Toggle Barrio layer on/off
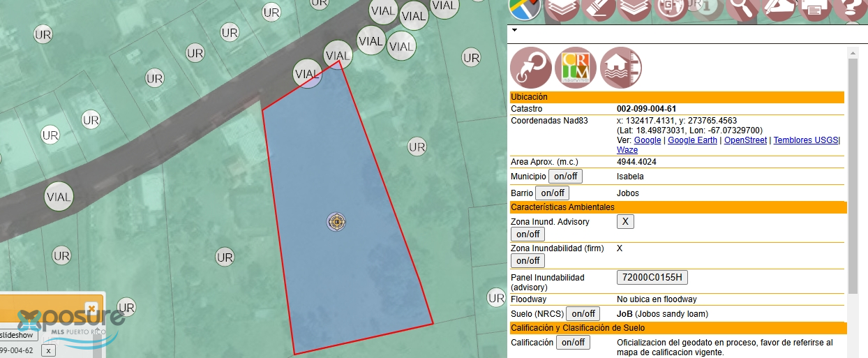 coord(552,193)
